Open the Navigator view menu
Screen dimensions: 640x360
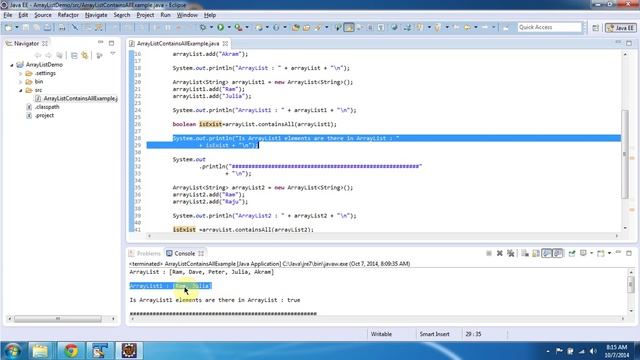pos(113,54)
